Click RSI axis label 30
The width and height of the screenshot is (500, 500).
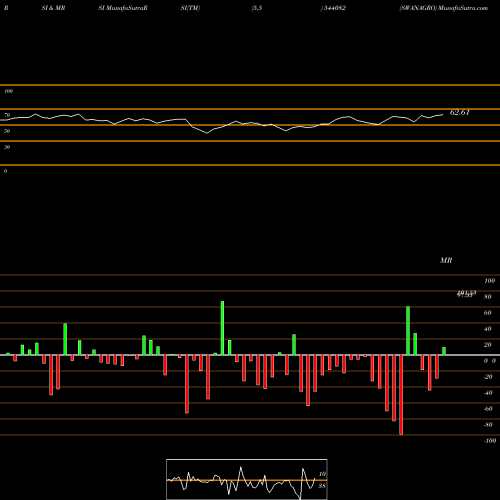click(x=7, y=147)
